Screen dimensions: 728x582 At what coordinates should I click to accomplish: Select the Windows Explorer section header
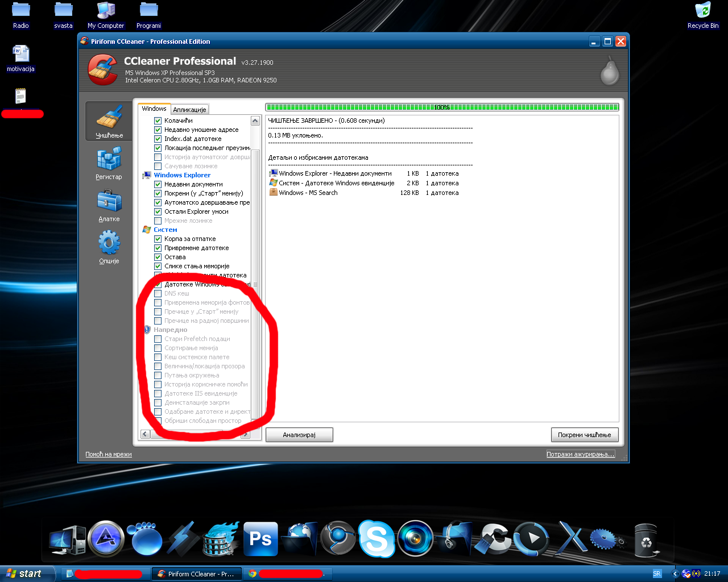click(182, 175)
